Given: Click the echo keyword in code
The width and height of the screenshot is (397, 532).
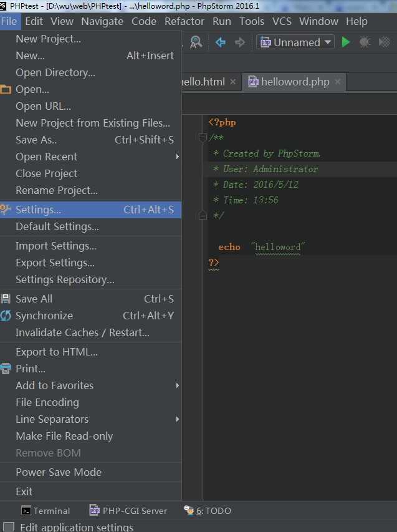Looking at the screenshot, I should [x=229, y=247].
